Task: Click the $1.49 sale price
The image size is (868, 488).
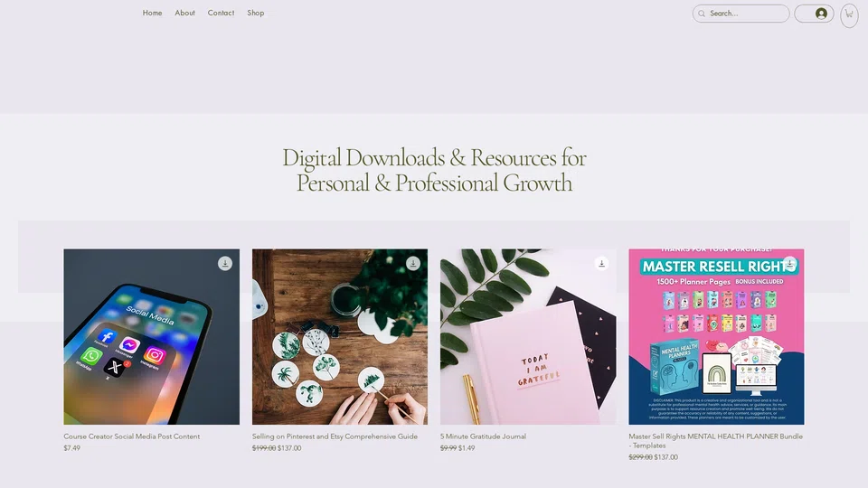Action: click(467, 448)
